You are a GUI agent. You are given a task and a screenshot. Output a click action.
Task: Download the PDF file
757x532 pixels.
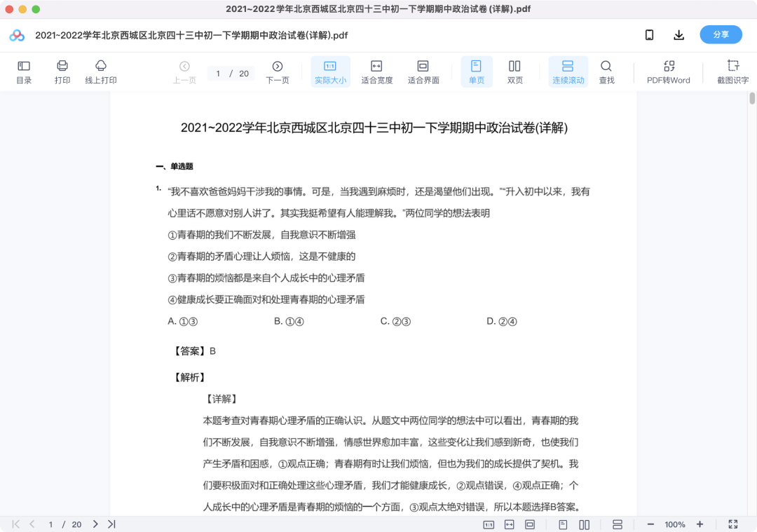click(678, 35)
